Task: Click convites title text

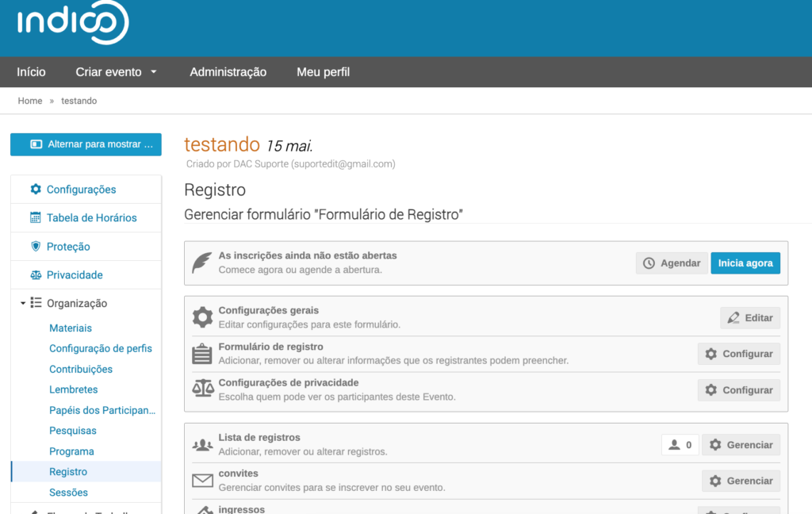Action: coord(238,473)
